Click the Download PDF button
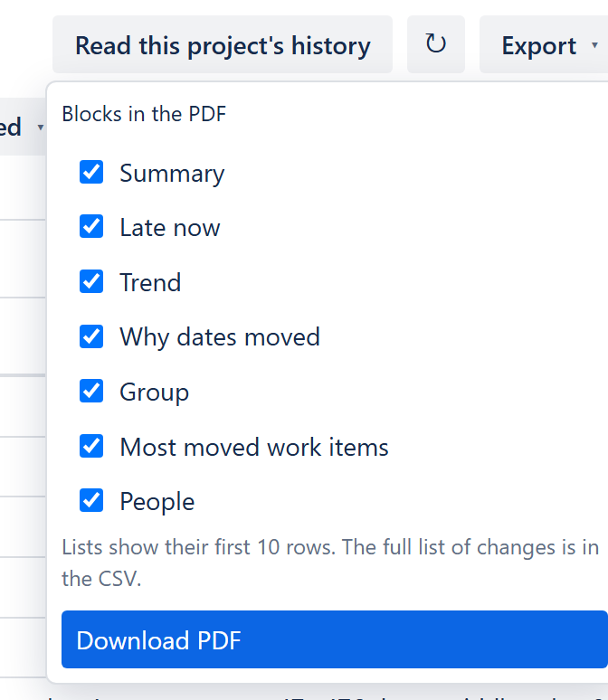Screen dimensions: 608x700 (335, 639)
